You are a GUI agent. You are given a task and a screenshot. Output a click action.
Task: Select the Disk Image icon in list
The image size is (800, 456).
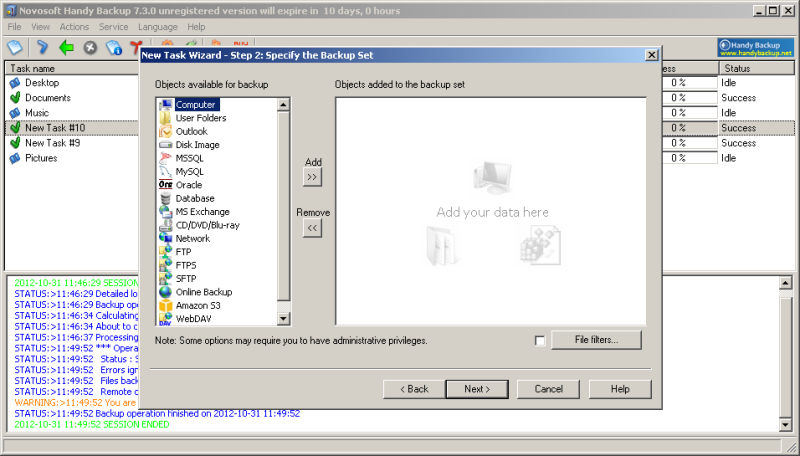(165, 145)
